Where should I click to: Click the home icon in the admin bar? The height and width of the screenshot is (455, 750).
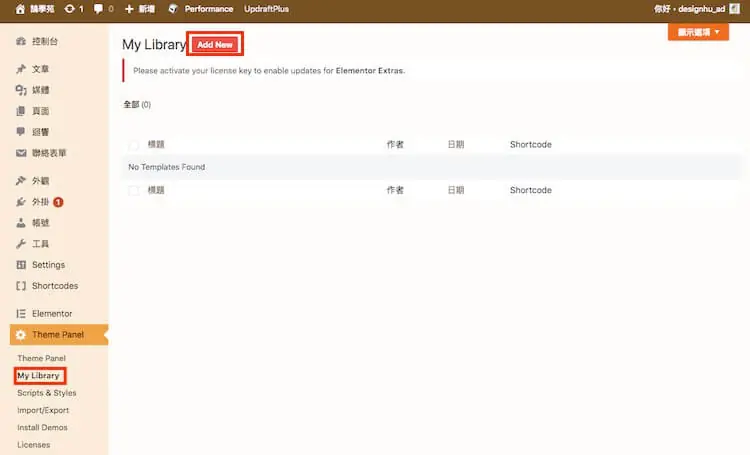[20, 9]
